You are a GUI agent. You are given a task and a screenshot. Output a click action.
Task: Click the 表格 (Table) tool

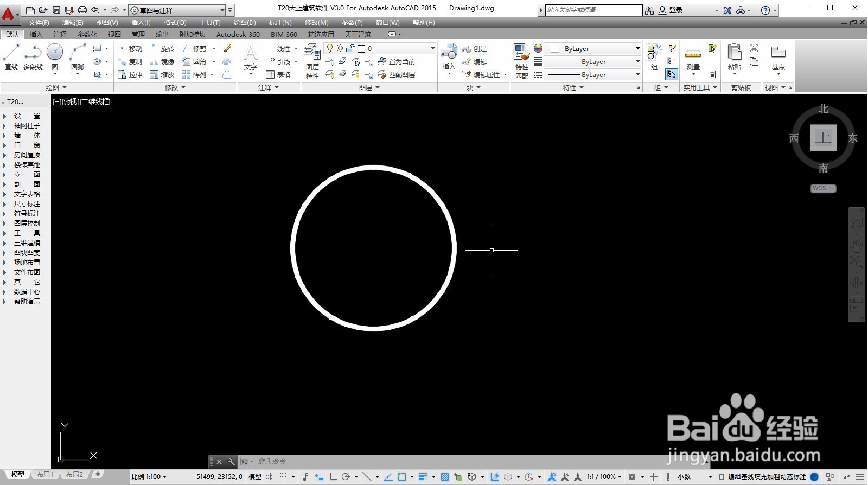click(x=278, y=74)
